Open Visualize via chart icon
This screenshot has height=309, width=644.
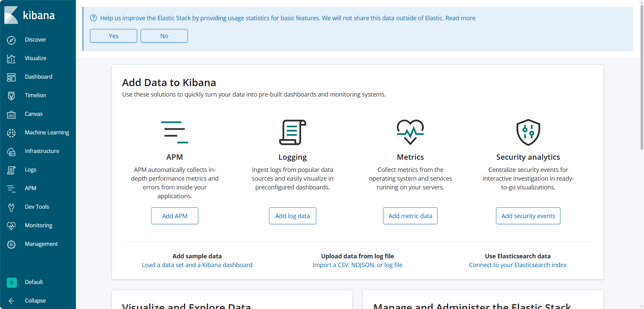[11, 59]
